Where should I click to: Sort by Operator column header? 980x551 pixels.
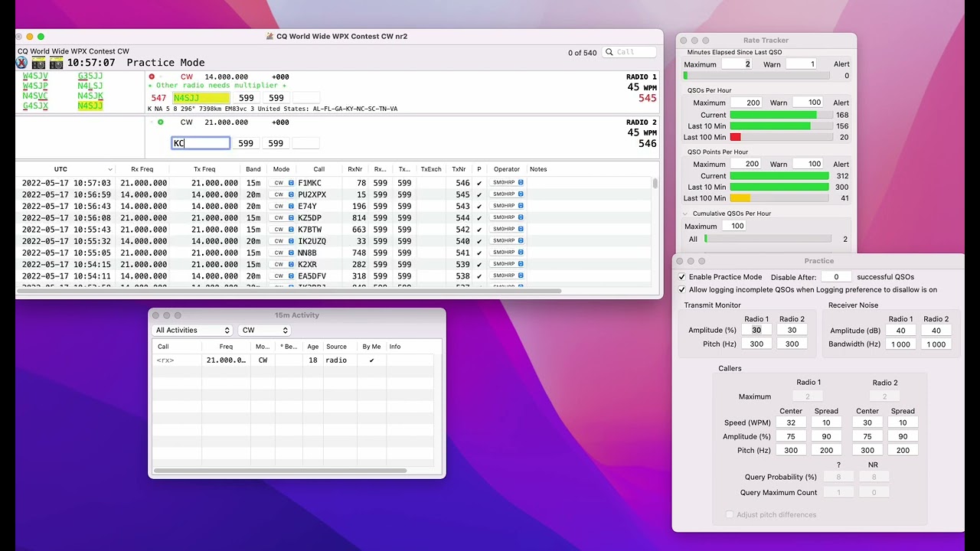[x=506, y=169]
